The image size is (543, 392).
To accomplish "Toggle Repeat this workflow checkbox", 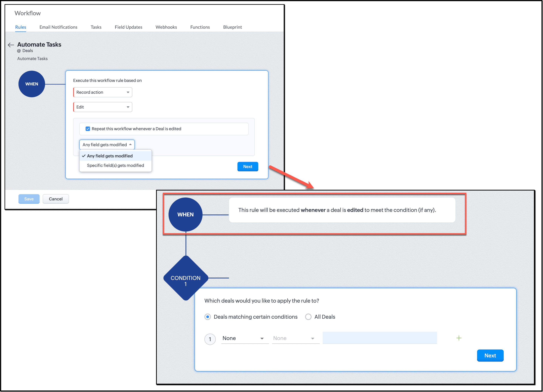I will [88, 129].
